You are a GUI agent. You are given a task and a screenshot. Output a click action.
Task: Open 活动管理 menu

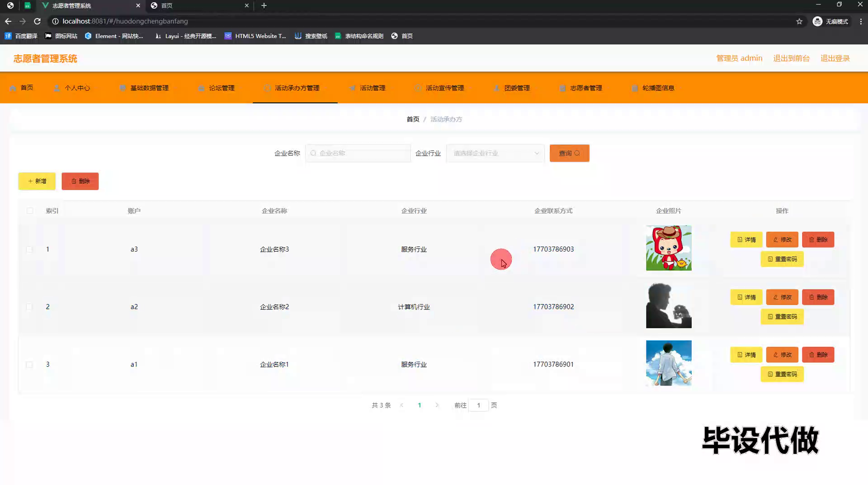click(368, 88)
